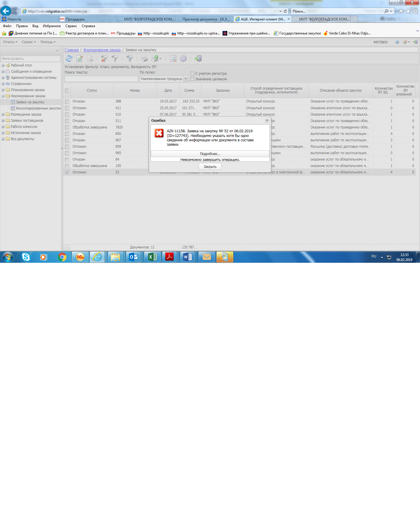Tick the 'Значение целиком' checkbox
The height and width of the screenshot is (513, 420).
coord(192,79)
